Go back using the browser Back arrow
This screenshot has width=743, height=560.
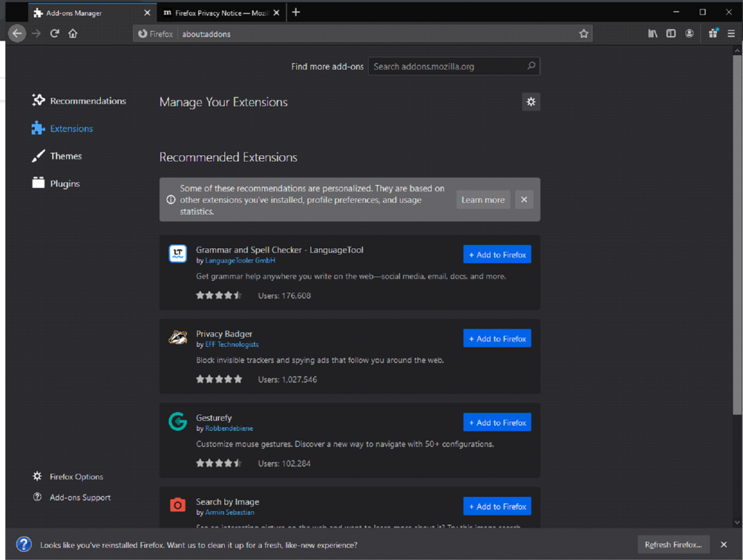click(17, 33)
